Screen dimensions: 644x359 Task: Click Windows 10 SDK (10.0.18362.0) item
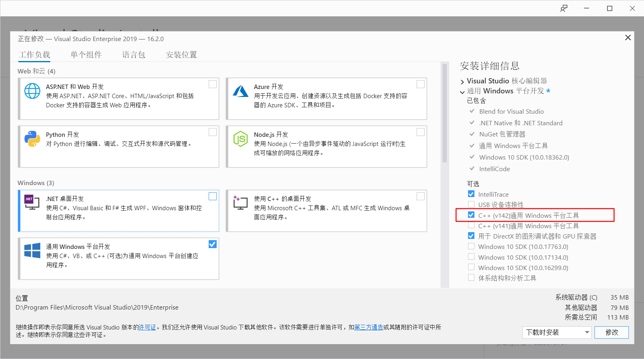click(x=524, y=157)
